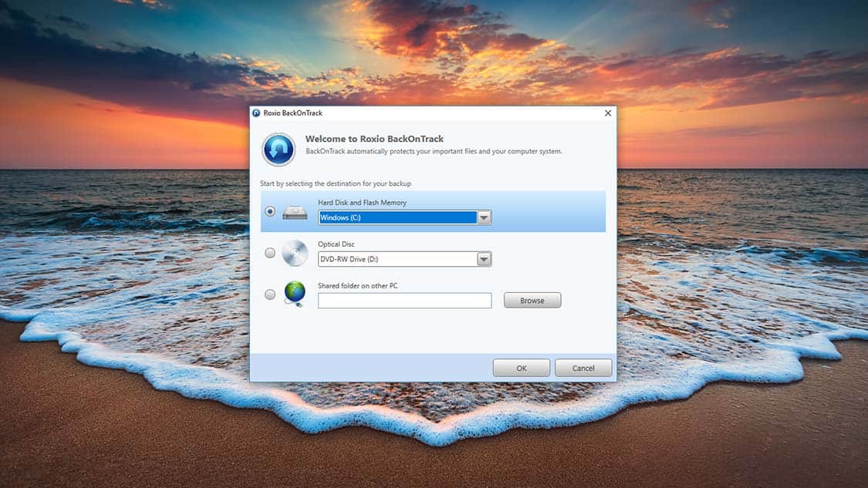Confirm with the OK button
The width and height of the screenshot is (868, 488).
522,368
